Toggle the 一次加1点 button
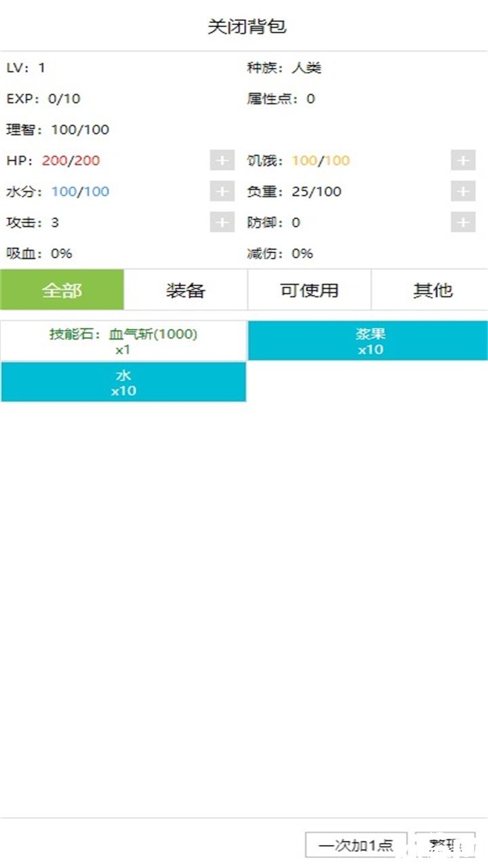Viewport: 488px width, 868px height. pos(356,845)
